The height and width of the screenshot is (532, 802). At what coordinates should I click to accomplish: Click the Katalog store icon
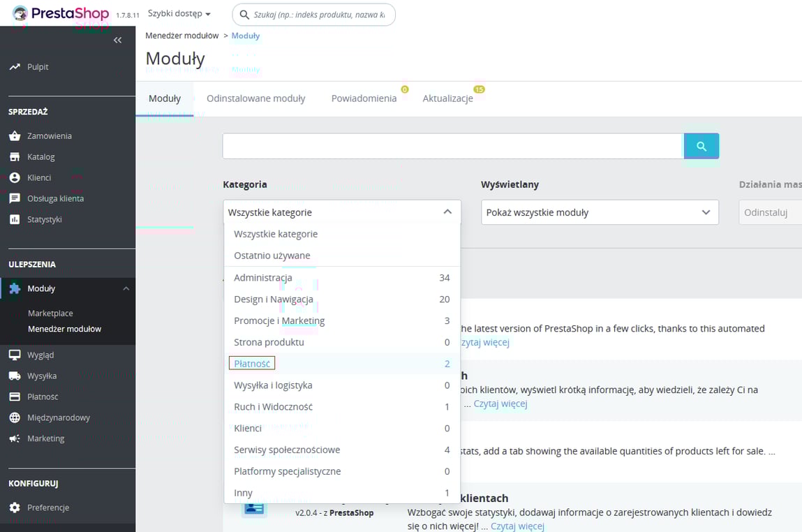point(15,156)
